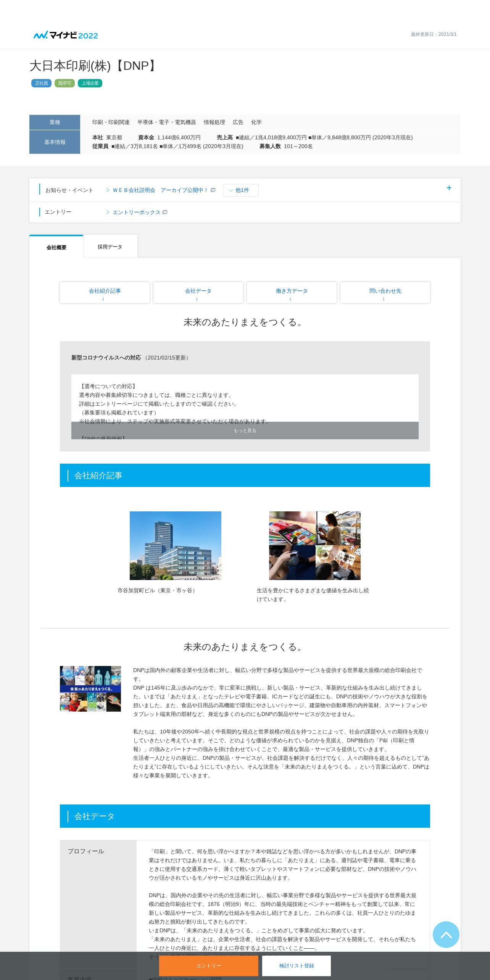Screen dimensions: 490x980
Task: Click the 広告 industry text
Action: pos(238,122)
